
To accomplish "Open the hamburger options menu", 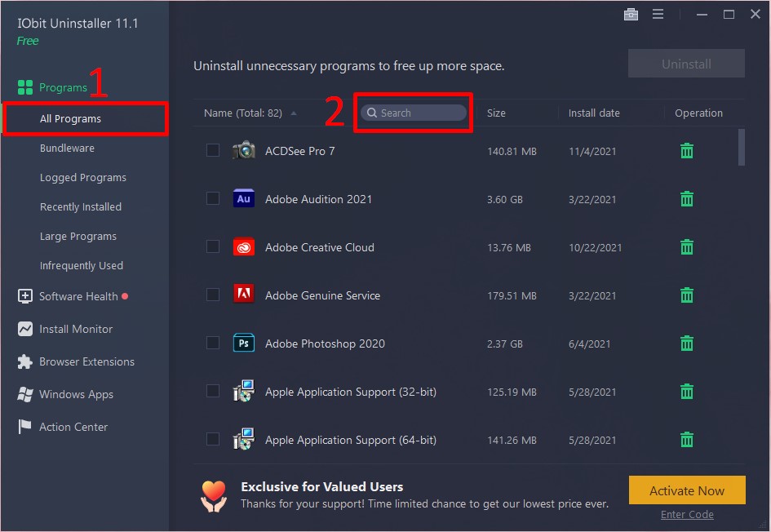I will coord(656,15).
